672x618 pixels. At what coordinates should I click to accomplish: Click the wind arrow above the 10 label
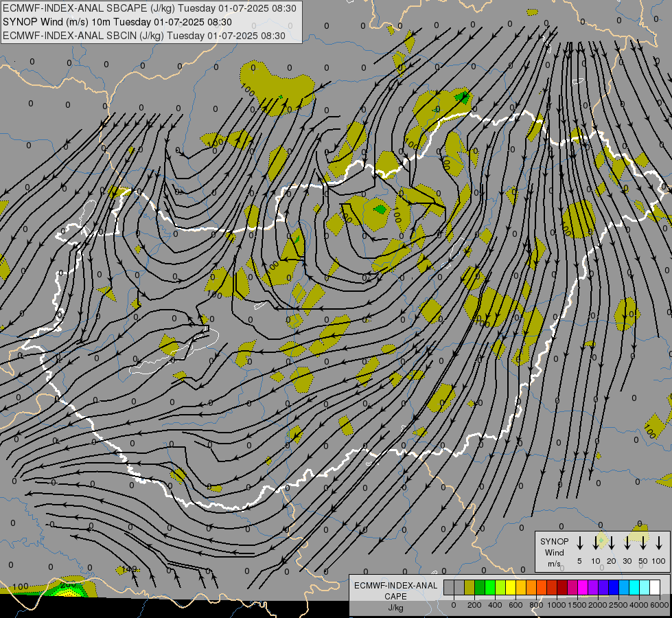[x=596, y=542]
